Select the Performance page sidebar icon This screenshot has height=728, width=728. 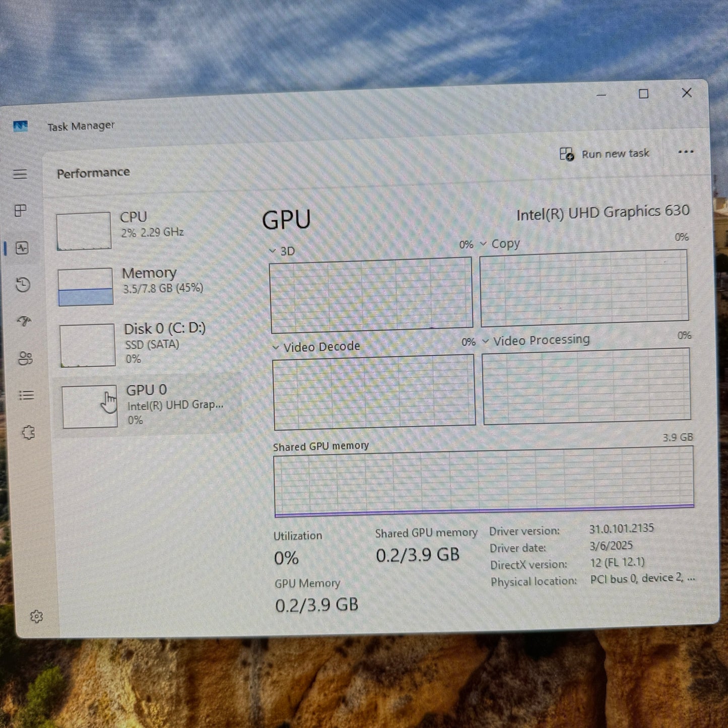[22, 248]
